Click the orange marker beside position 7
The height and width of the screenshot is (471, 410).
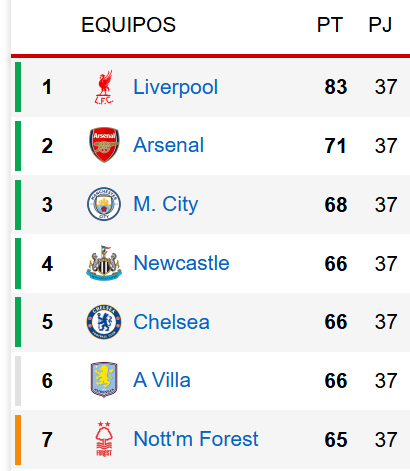(18, 440)
